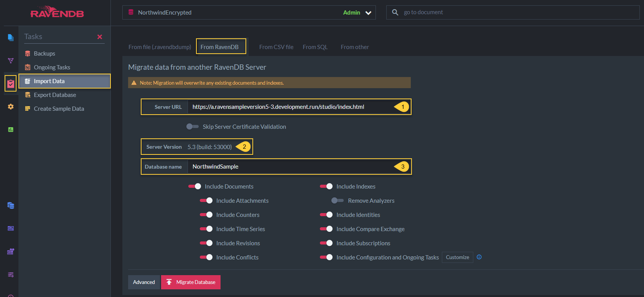Viewport: 644px width, 297px height.
Task: Click the Database name input field
Action: point(299,167)
